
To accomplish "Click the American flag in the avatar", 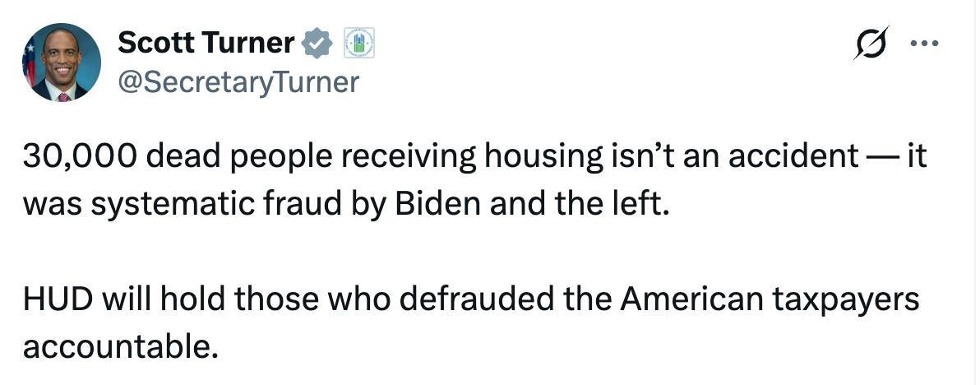I will click(x=30, y=63).
